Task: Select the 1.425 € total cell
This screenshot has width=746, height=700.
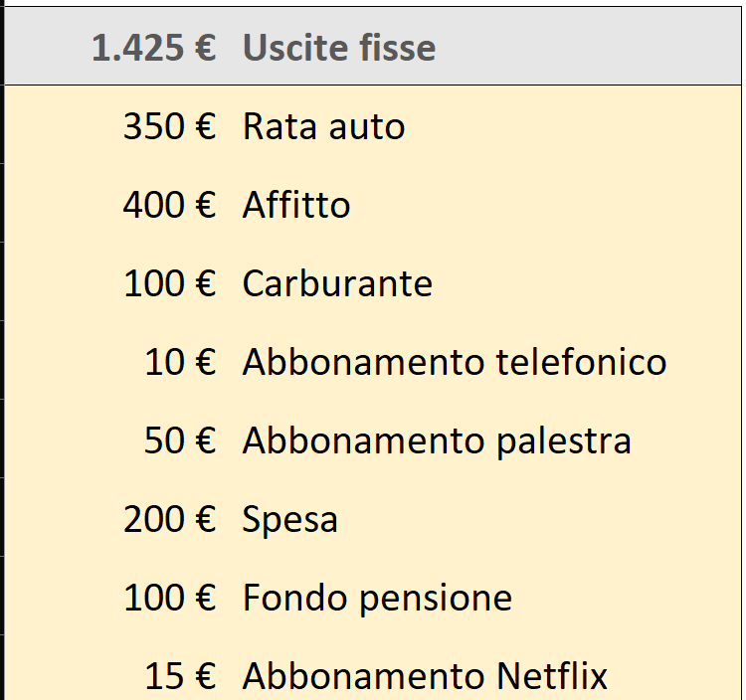Action: point(154,48)
